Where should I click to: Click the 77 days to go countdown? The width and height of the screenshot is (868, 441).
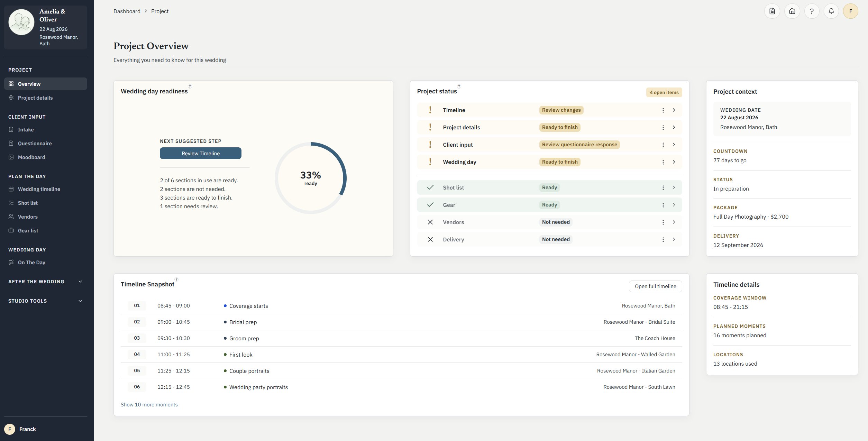730,160
